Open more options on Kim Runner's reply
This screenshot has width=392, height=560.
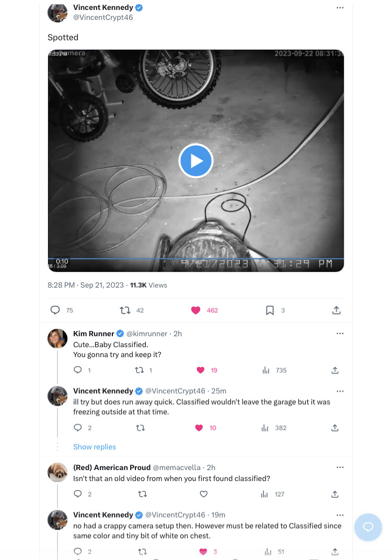tap(340, 334)
